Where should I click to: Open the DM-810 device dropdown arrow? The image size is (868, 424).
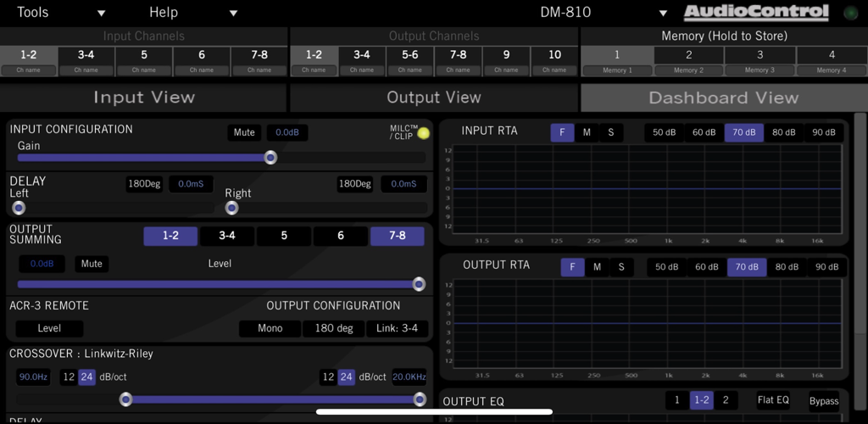(x=663, y=13)
